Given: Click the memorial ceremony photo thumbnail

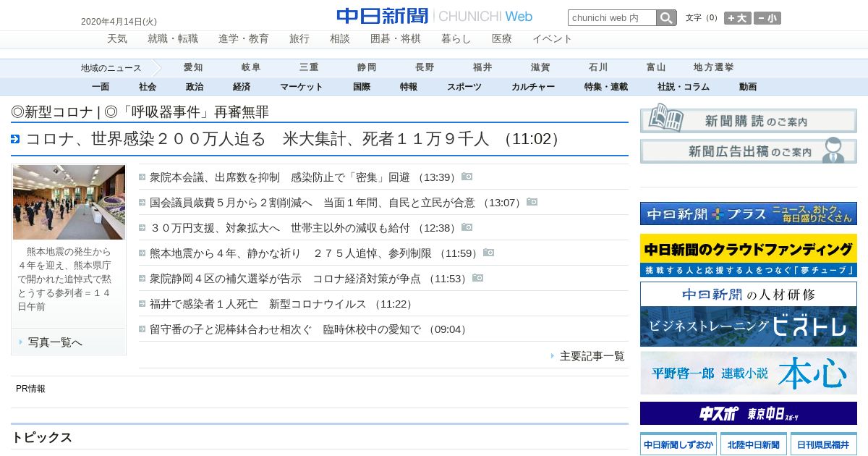Looking at the screenshot, I should [69, 202].
